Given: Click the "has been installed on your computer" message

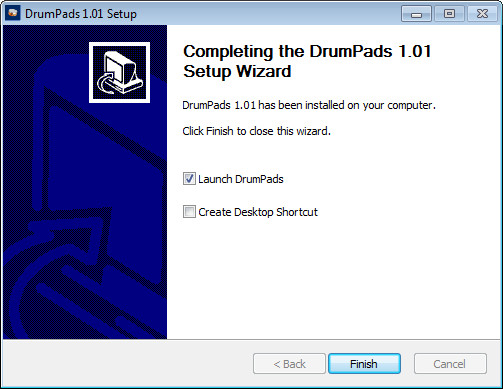Looking at the screenshot, I should tap(347, 105).
